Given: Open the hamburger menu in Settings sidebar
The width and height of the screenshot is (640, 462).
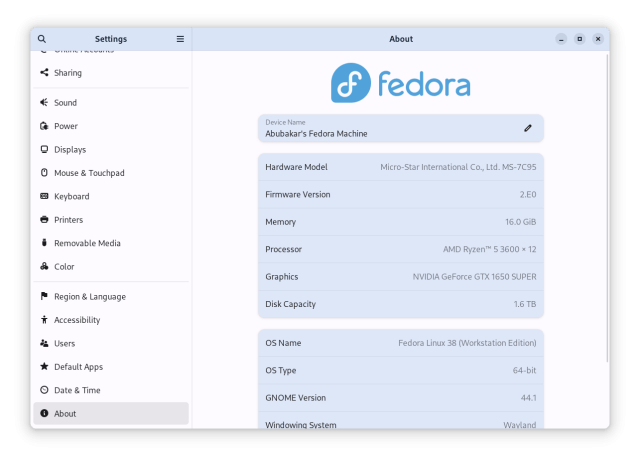Looking at the screenshot, I should point(180,39).
